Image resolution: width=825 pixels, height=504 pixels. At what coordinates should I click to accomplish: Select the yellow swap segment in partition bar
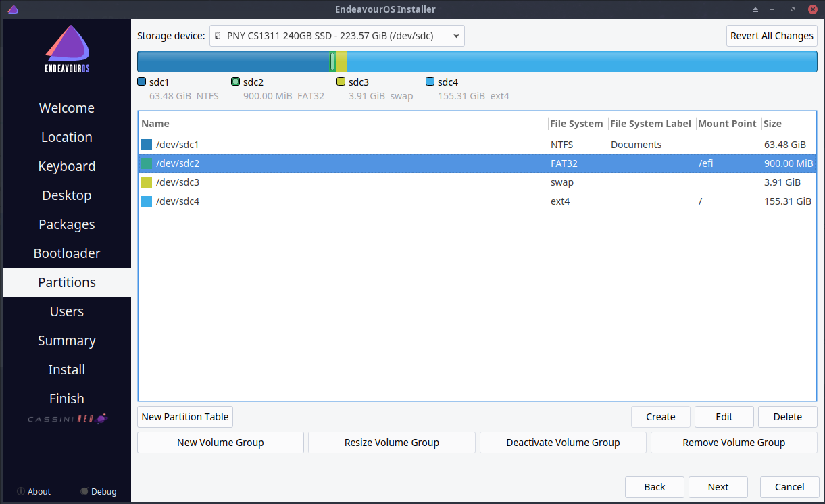point(341,61)
